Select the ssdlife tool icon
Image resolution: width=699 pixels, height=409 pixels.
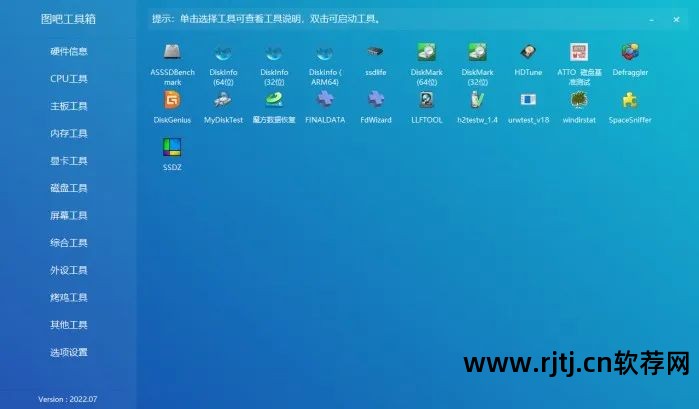click(x=375, y=52)
